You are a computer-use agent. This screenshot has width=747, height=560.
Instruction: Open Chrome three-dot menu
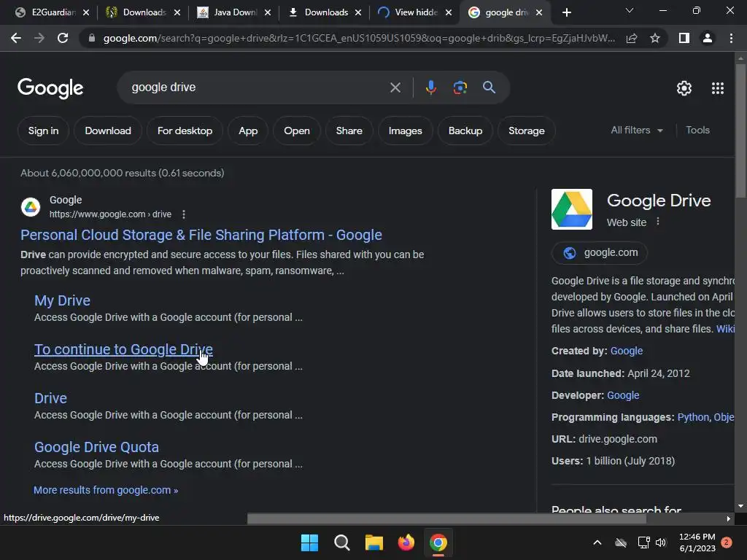pos(731,38)
